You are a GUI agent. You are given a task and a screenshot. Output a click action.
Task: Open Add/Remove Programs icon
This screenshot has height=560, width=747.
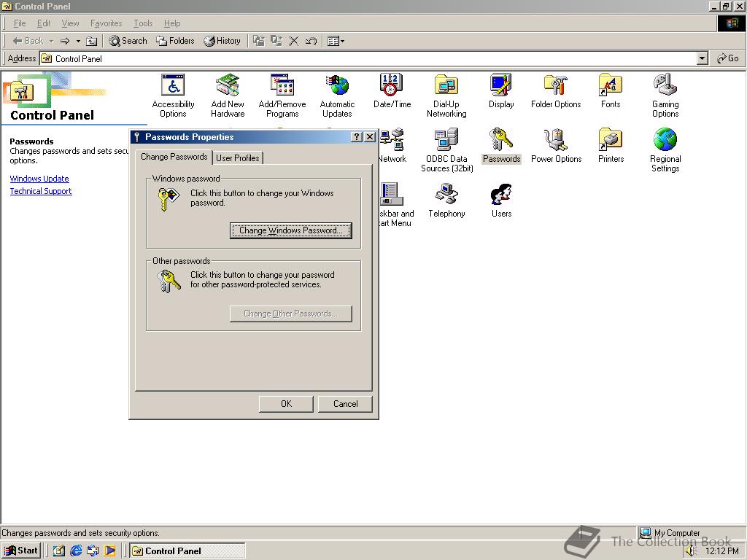tap(282, 96)
